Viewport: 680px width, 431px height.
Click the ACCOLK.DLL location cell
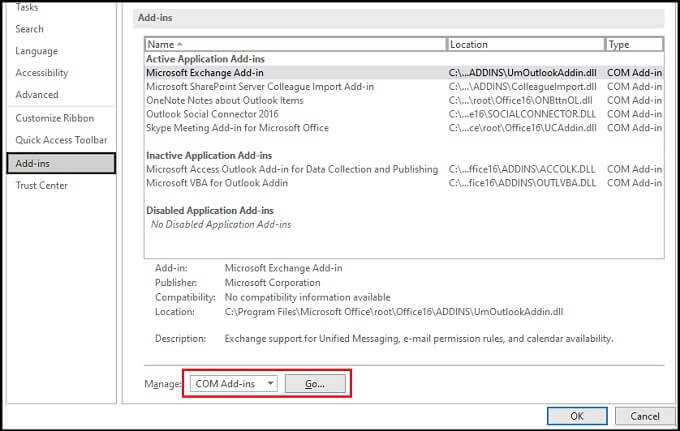pos(522,169)
